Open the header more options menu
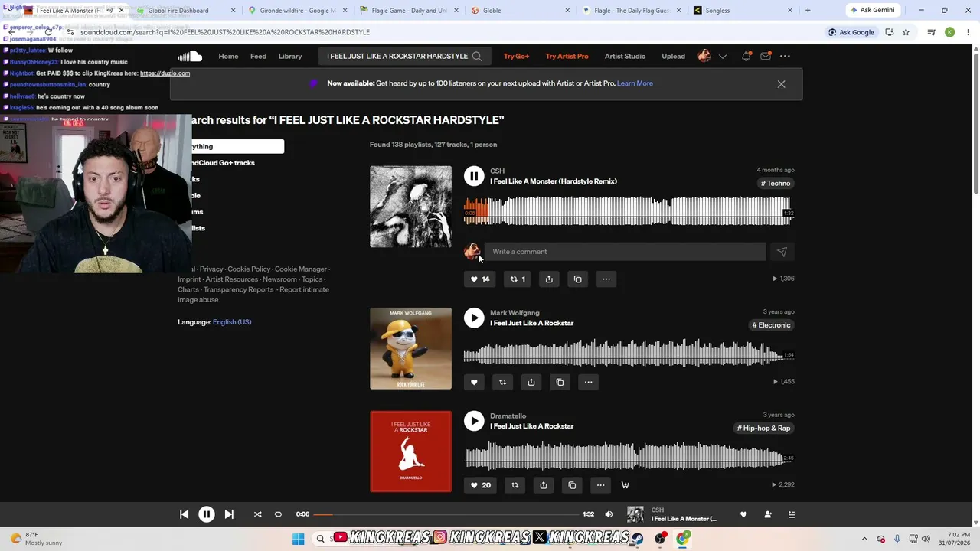 point(785,56)
